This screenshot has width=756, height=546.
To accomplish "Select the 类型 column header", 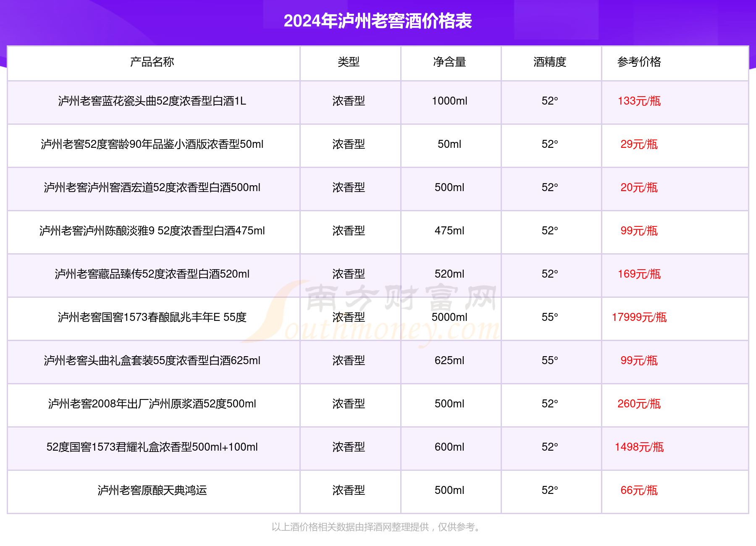I will 349,62.
